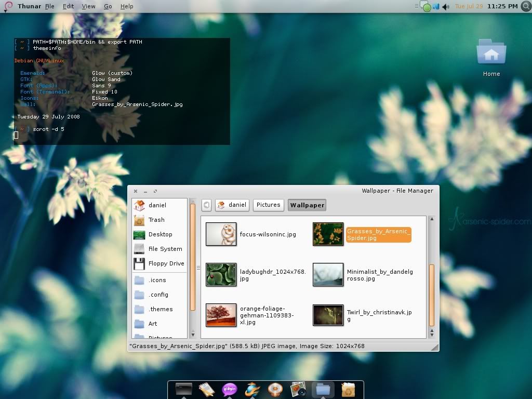
Task: Open the Go menu
Action: pos(108,6)
